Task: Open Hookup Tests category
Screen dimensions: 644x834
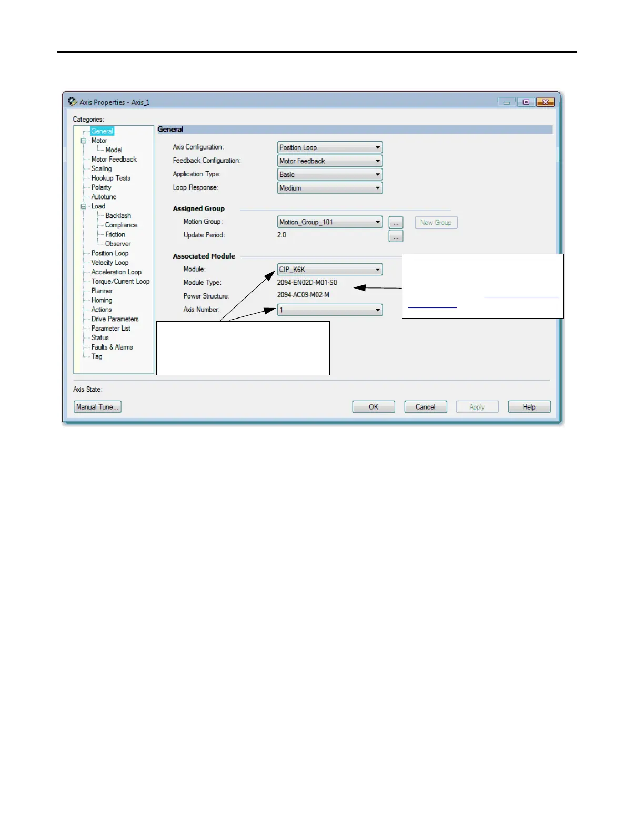Action: 110,178
